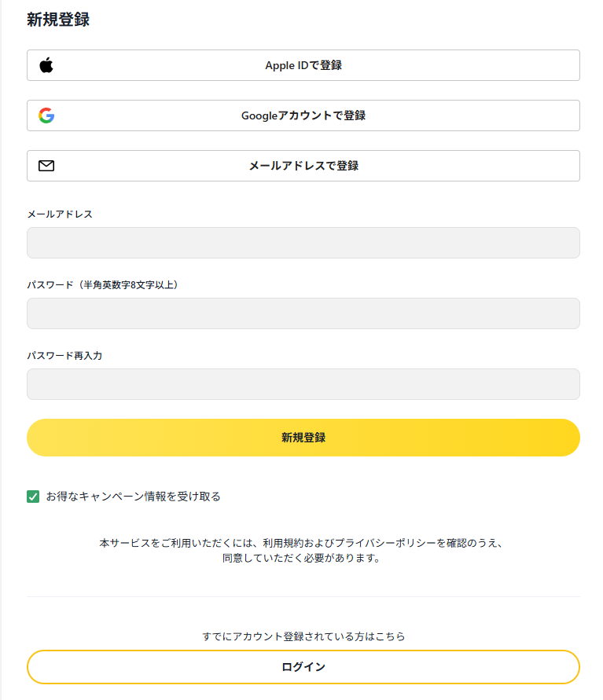Focus the メールアドレス input field
603x700 pixels.
tap(303, 243)
